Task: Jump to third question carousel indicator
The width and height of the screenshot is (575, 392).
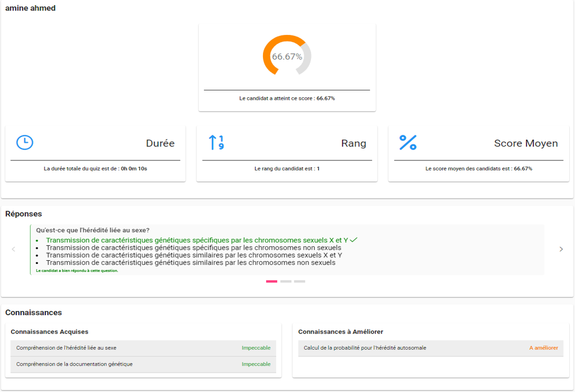Action: pyautogui.click(x=300, y=281)
